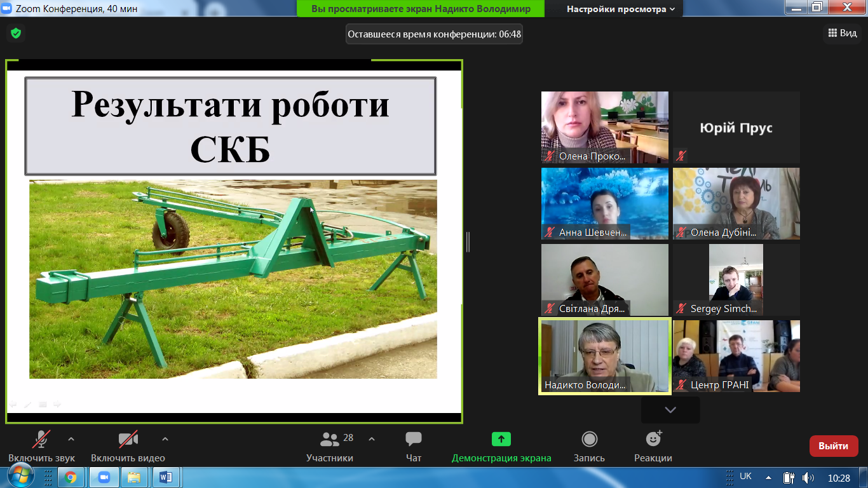Click the banner Вы просматриваете экран Надикто Володимир
The image size is (868, 488).
pos(421,9)
